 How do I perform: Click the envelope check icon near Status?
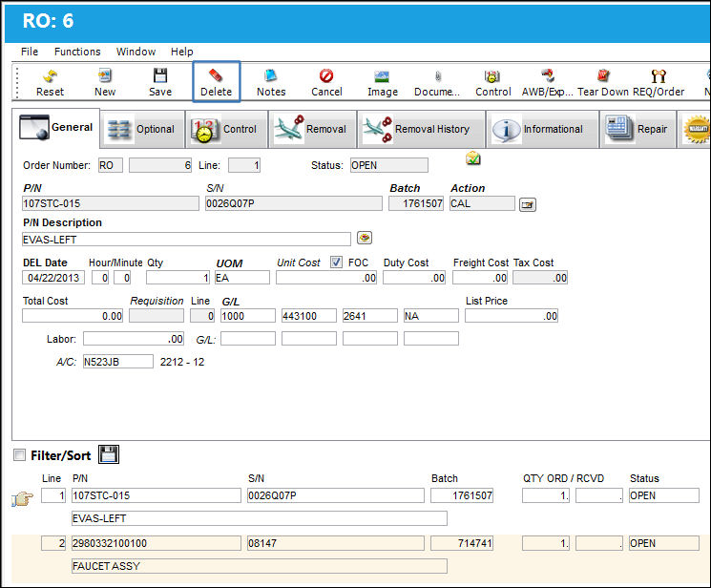coord(473,158)
